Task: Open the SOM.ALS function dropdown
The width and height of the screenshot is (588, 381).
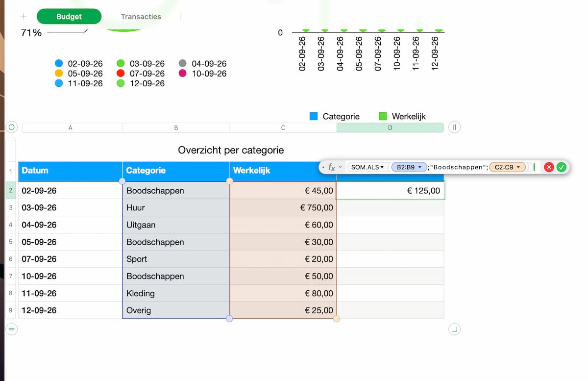Action: 367,167
